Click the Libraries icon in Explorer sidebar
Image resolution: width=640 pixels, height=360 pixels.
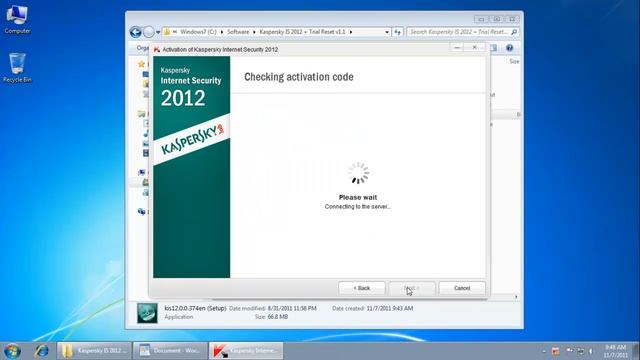click(141, 114)
